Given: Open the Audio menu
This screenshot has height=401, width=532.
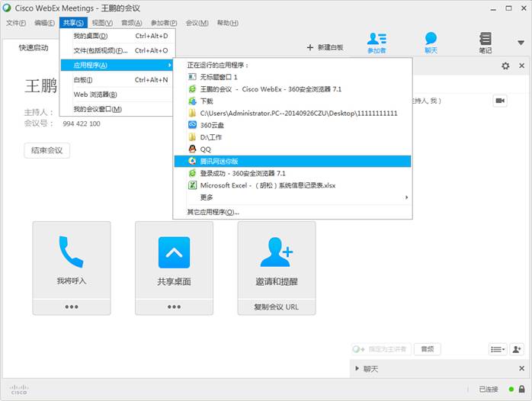Looking at the screenshot, I should 132,23.
